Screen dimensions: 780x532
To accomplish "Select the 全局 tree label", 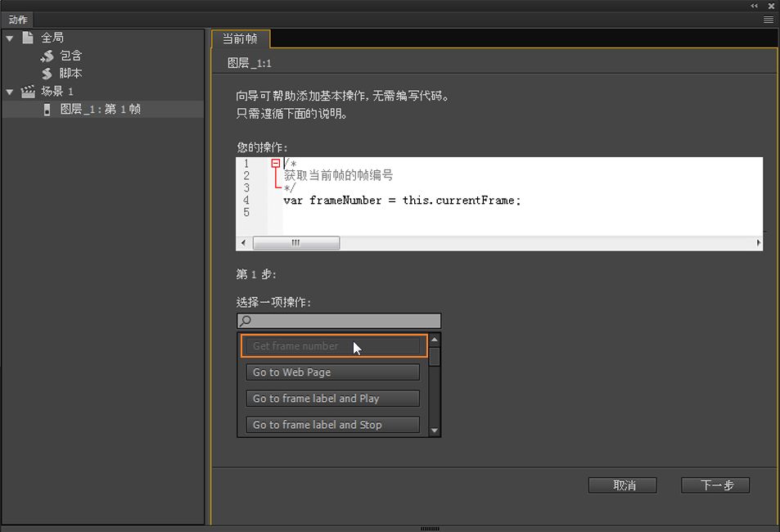I will click(x=52, y=38).
